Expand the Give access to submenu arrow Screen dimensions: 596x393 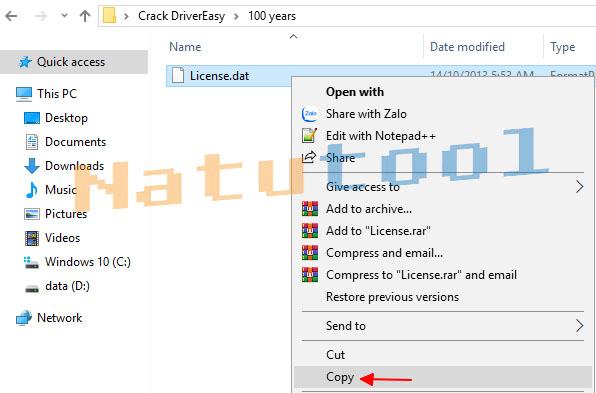pos(579,187)
